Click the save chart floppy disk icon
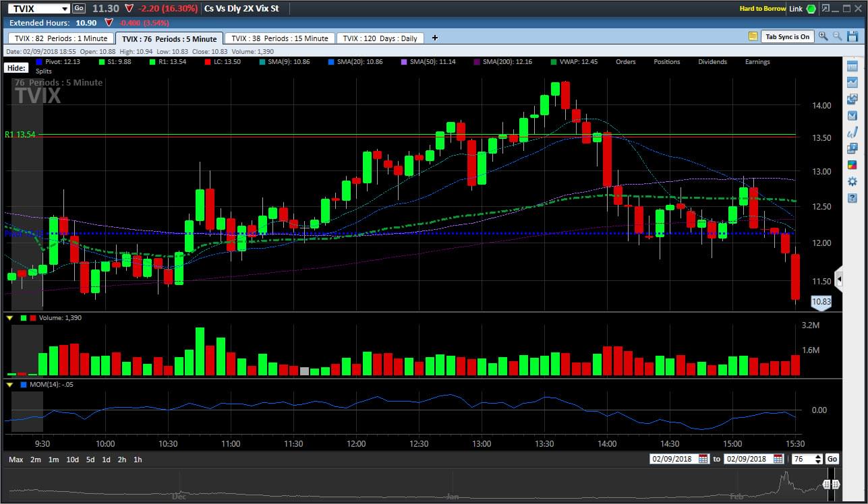 [852, 36]
